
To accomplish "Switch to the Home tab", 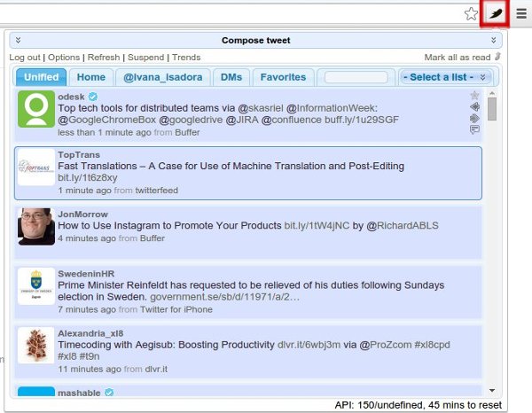I will point(90,77).
